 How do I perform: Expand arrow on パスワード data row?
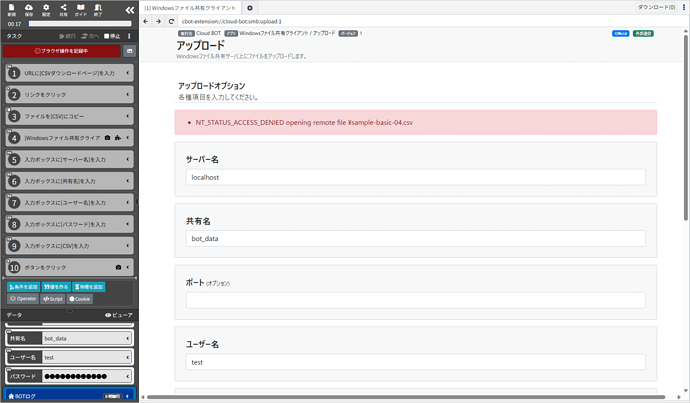[x=128, y=376]
